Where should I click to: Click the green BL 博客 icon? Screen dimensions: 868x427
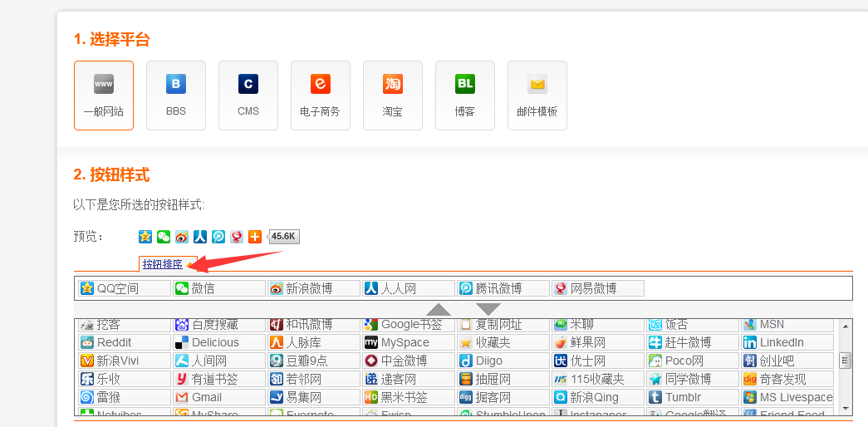tap(464, 84)
